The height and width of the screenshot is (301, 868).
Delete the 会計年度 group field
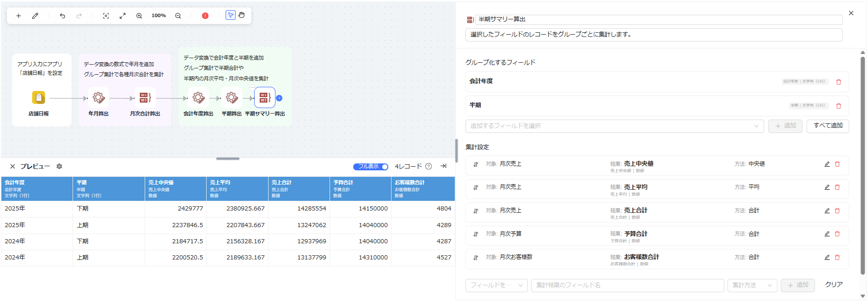(x=838, y=82)
